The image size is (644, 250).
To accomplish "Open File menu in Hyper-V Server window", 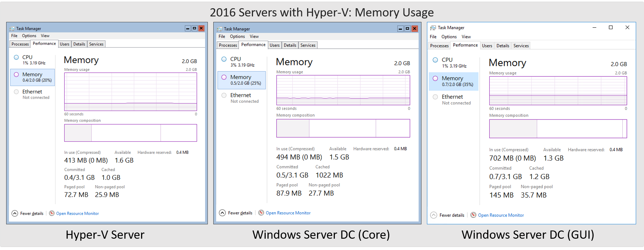I will click(x=14, y=36).
